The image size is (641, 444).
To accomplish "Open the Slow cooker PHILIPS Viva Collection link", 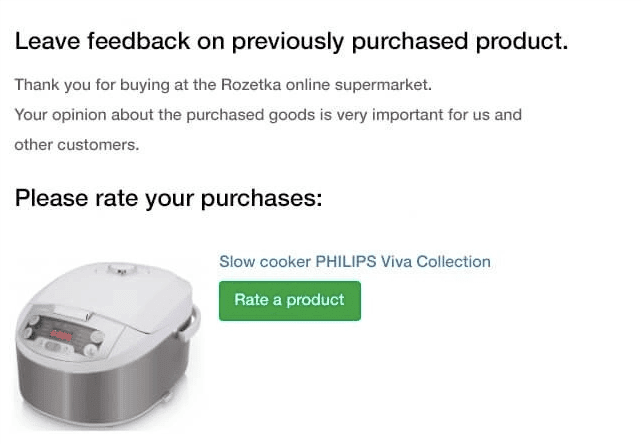I will (x=355, y=262).
